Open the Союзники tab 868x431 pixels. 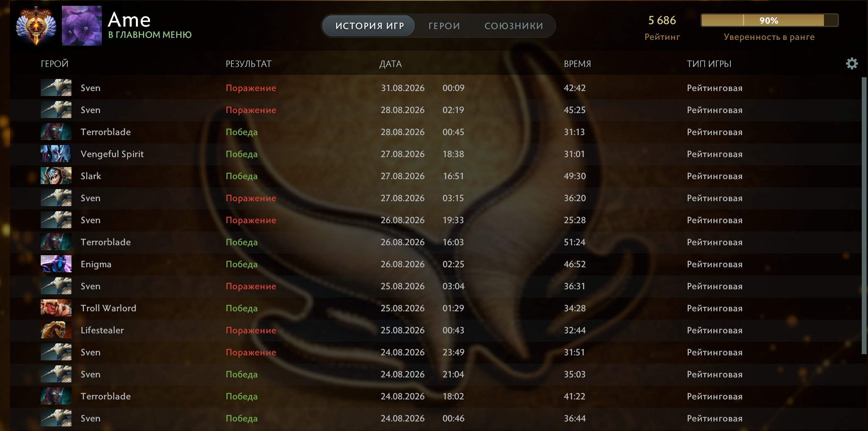(x=514, y=26)
